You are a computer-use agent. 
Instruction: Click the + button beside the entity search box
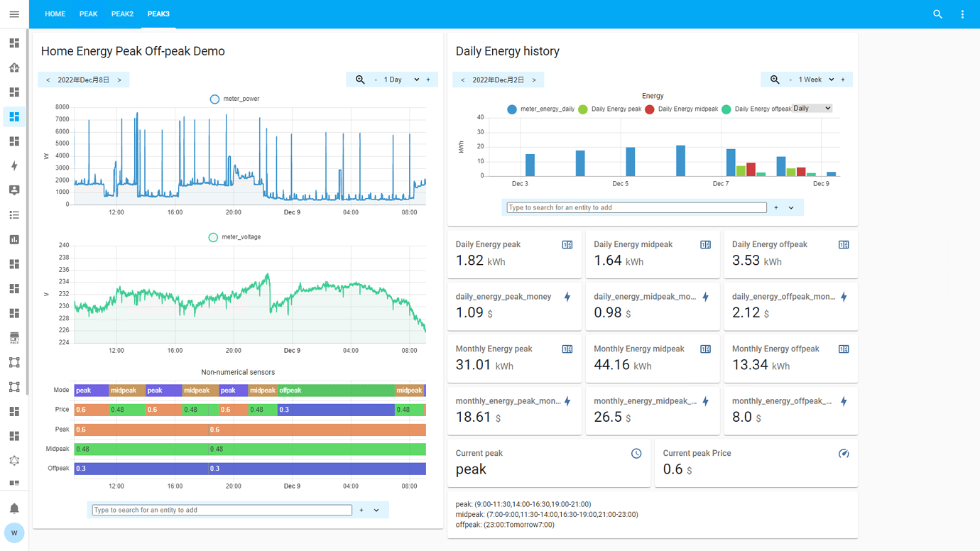click(775, 207)
